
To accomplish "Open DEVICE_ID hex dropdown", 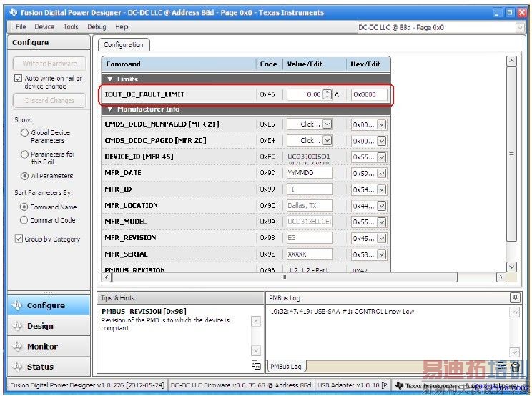I will pyautogui.click(x=382, y=157).
